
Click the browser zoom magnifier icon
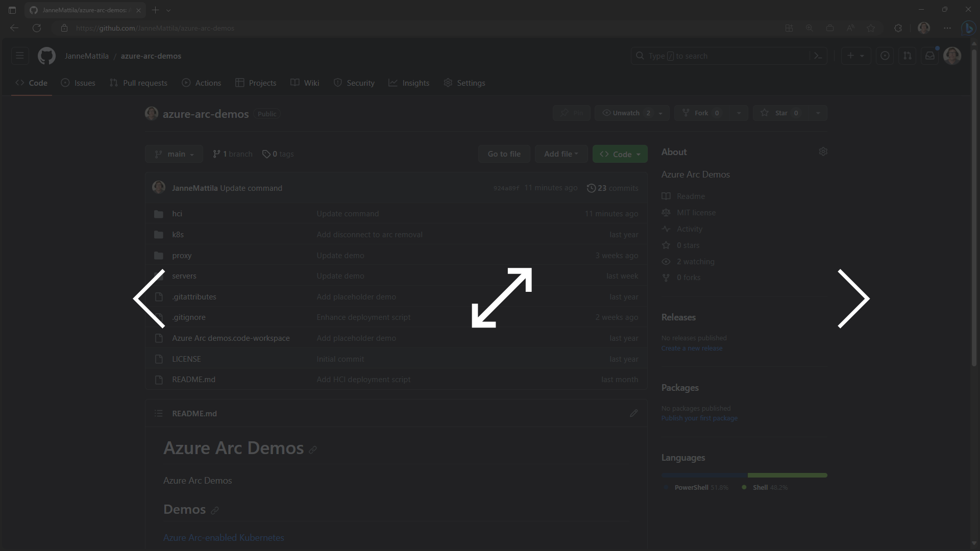[809, 28]
